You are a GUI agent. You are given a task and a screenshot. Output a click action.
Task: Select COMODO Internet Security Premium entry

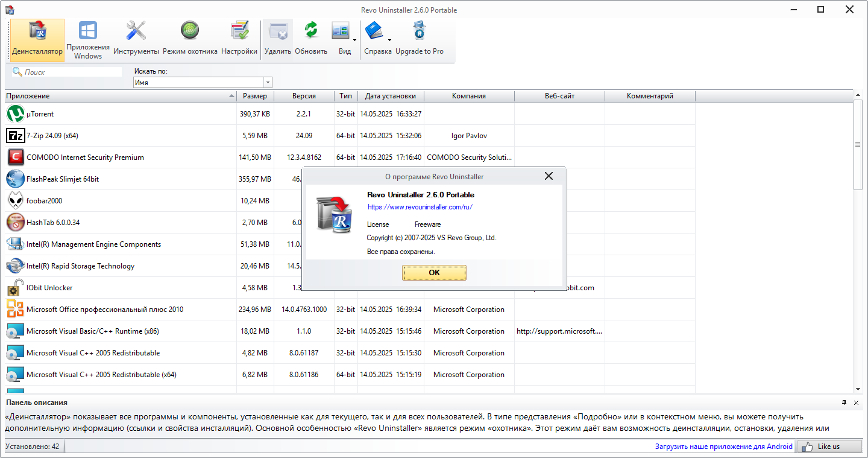pyautogui.click(x=85, y=157)
